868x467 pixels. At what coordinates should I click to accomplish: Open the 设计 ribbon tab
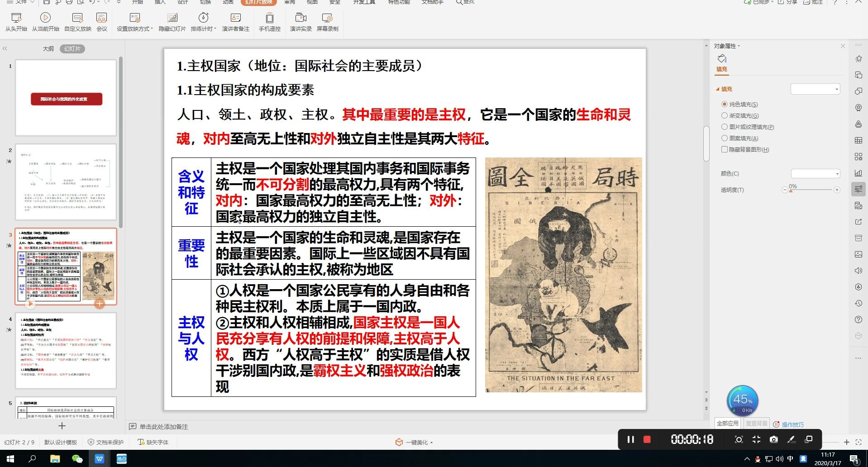point(183,2)
